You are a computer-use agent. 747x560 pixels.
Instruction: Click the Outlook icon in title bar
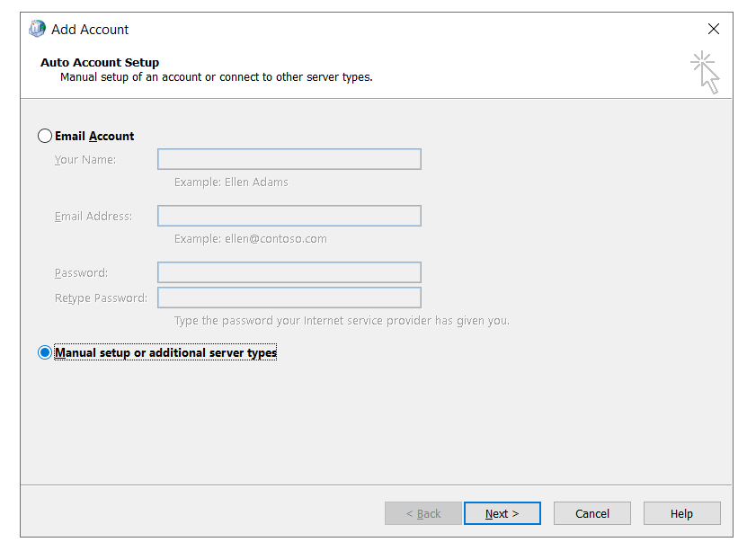coord(37,29)
